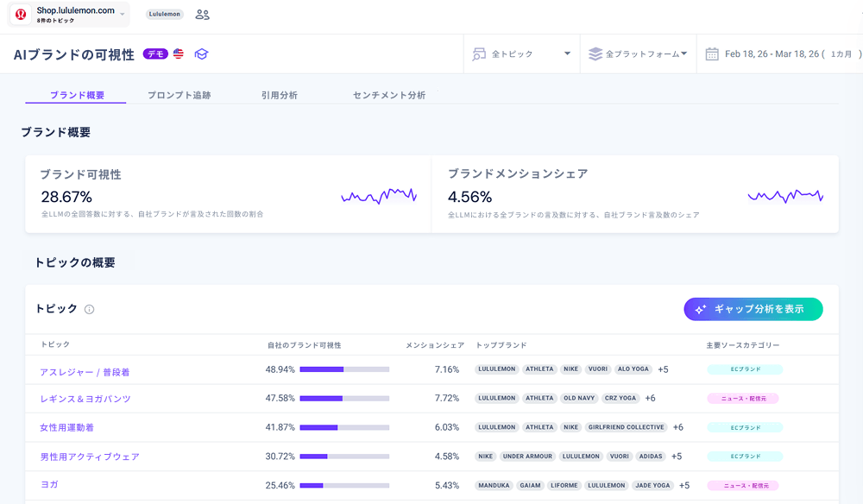This screenshot has height=504, width=863.
Task: Click OLD NAVY brand chip
Action: click(x=579, y=399)
